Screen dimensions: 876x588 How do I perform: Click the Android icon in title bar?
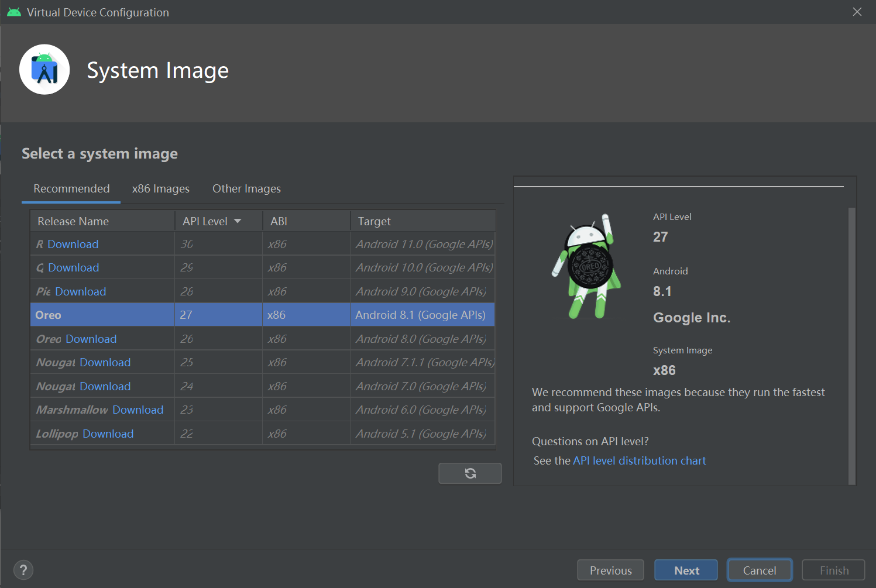[14, 12]
